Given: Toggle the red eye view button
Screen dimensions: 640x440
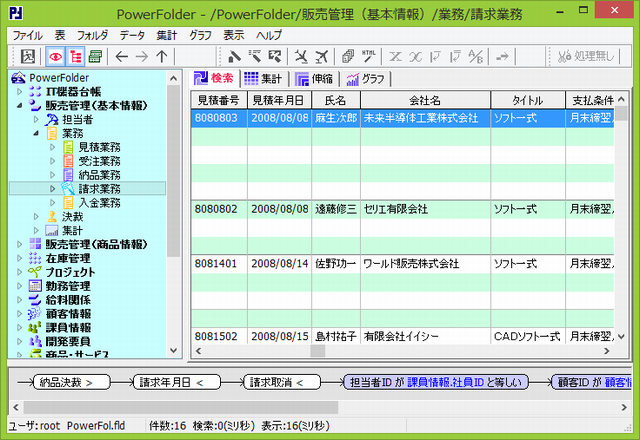Looking at the screenshot, I should [x=56, y=56].
